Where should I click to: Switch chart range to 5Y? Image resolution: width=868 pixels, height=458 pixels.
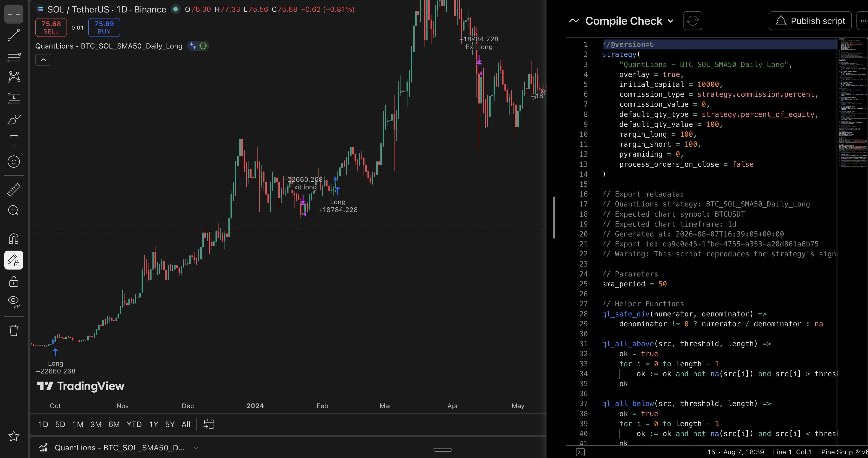[170, 424]
